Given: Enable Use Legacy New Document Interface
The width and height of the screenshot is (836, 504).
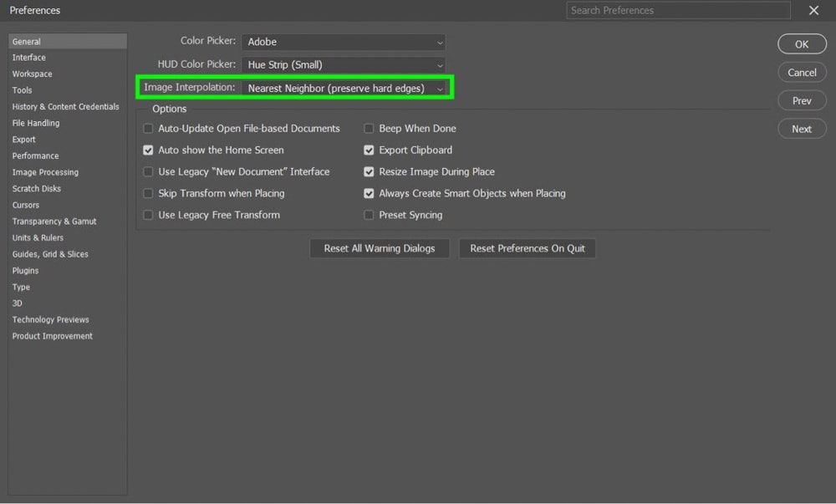Looking at the screenshot, I should (x=148, y=171).
